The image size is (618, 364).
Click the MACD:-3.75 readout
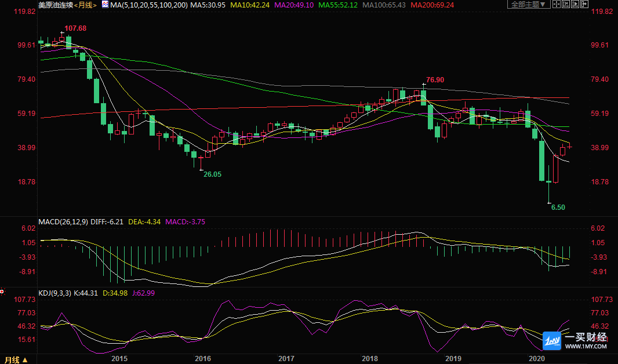(186, 222)
